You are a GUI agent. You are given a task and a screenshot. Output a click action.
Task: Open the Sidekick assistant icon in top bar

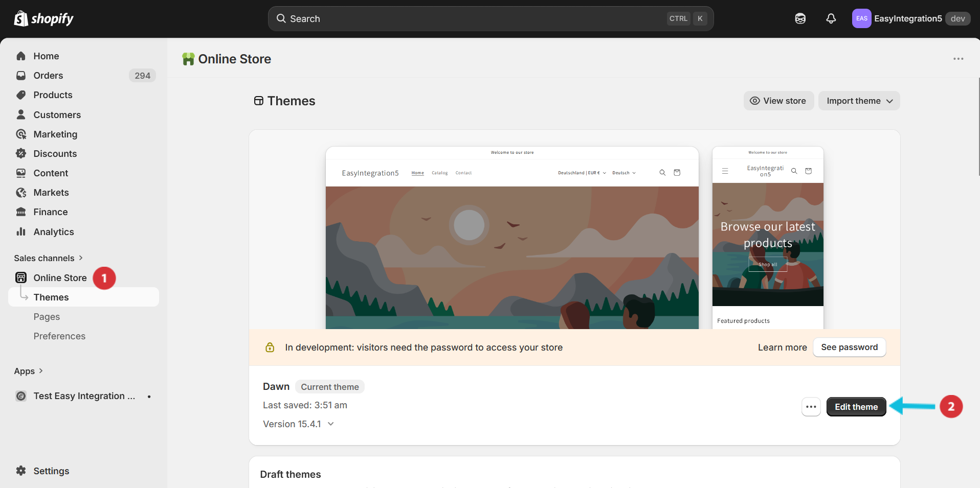[800, 18]
